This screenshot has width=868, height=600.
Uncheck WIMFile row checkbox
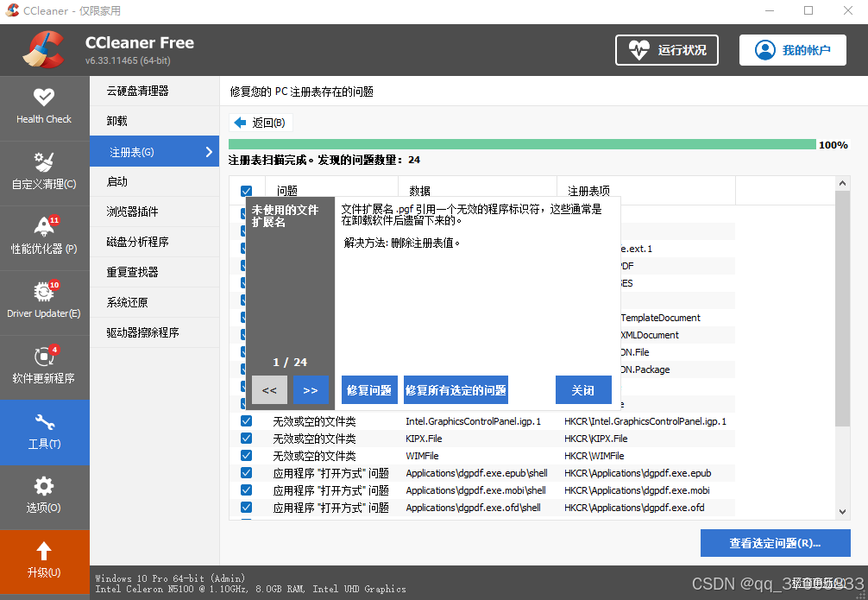point(247,456)
